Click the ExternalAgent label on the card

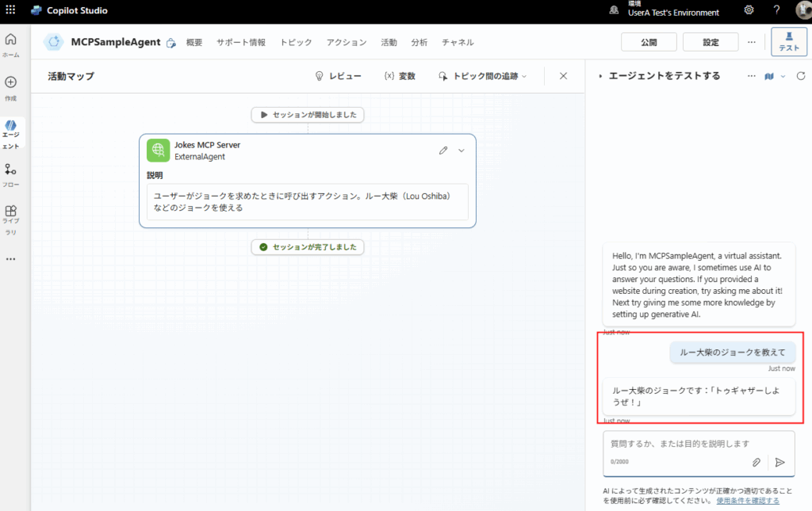click(x=199, y=157)
